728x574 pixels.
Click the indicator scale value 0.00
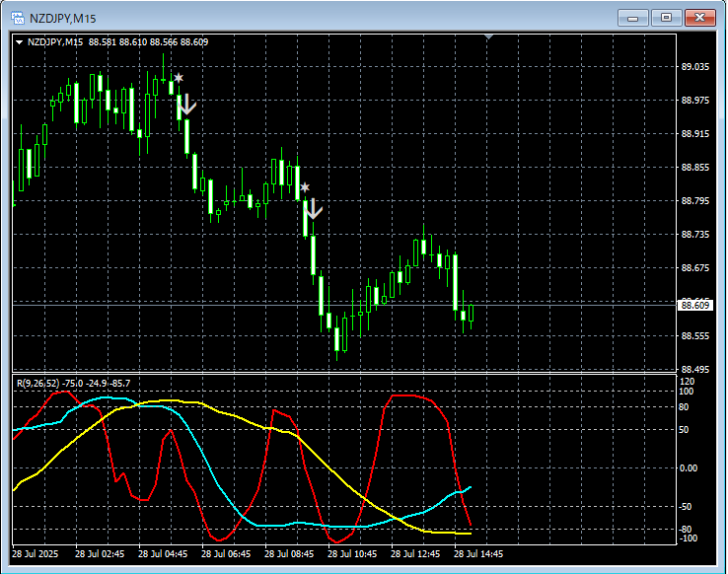pos(689,468)
